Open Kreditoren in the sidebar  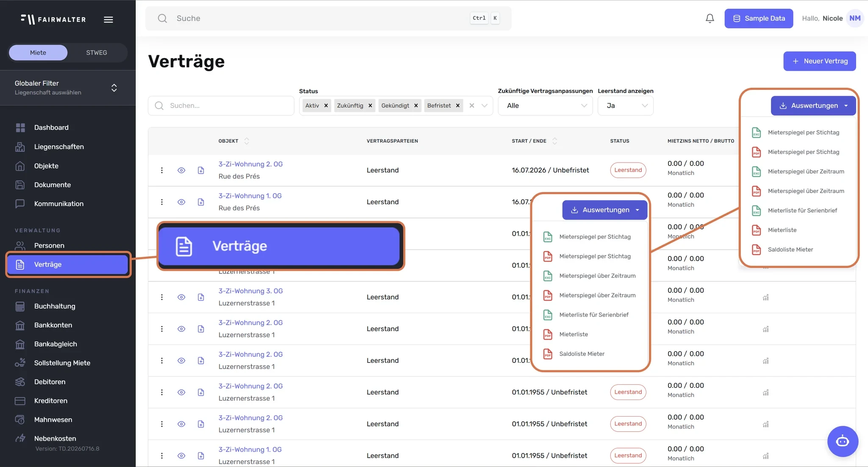pos(50,400)
